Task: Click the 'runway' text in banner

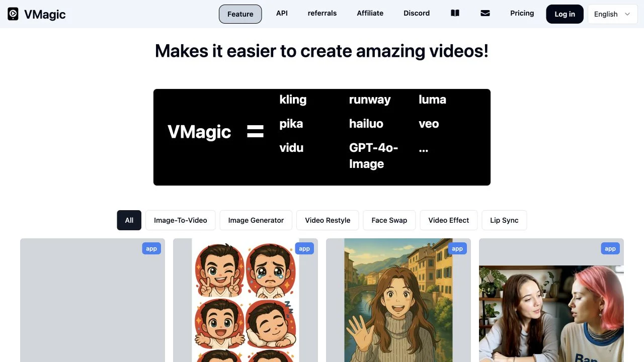Action: pos(370,100)
